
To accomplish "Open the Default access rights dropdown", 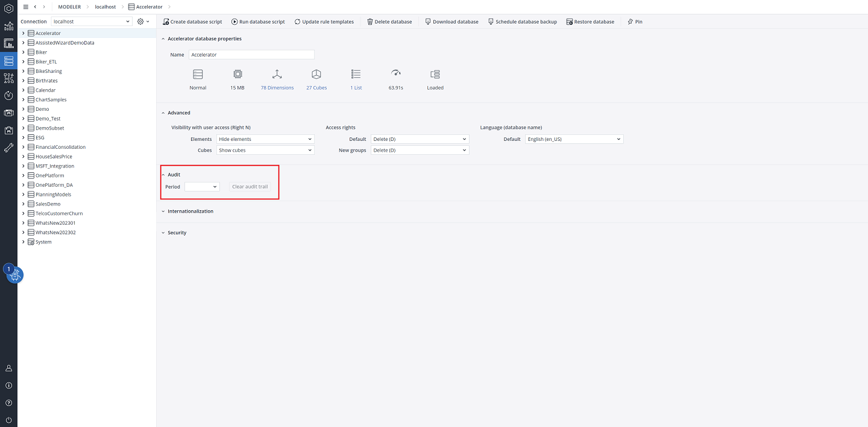I will [420, 139].
